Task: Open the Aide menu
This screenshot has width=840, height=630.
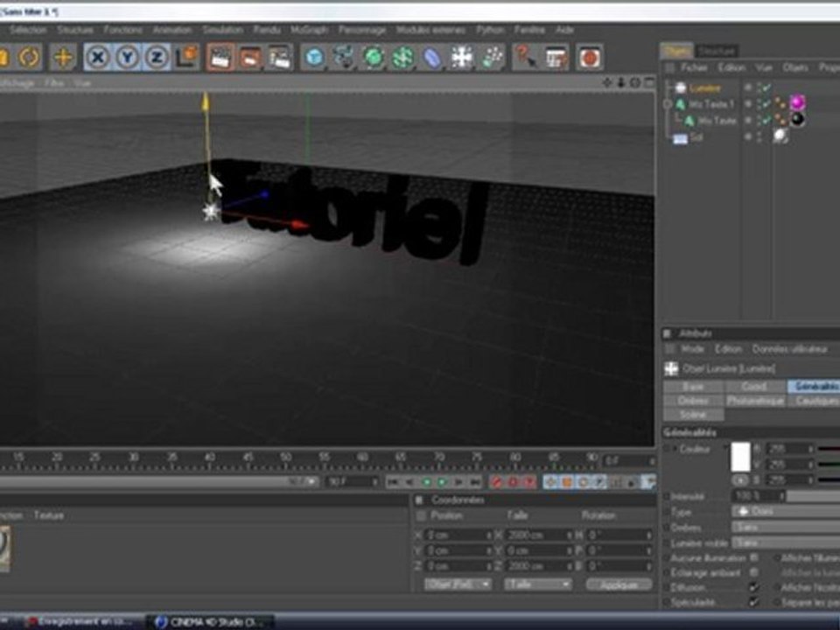Action: [564, 30]
